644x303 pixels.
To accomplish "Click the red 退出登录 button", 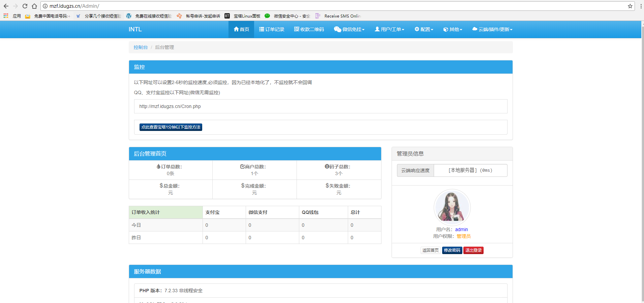I will (473, 250).
